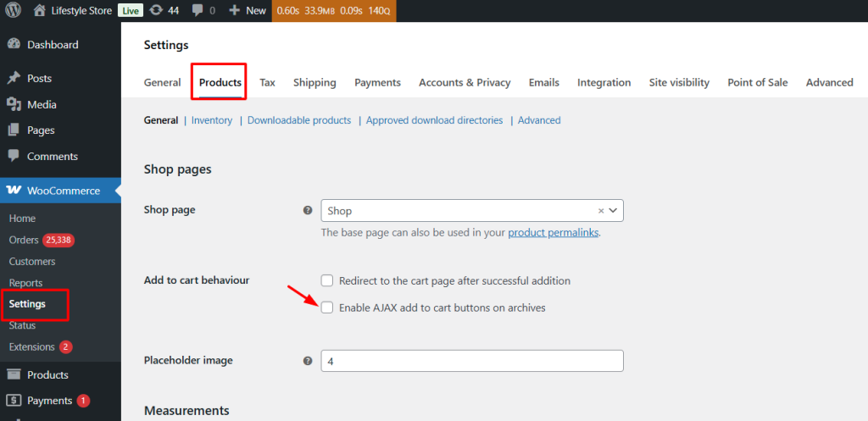The image size is (868, 421).
Task: Open Orders in WooCommerce submenu
Action: 24,240
